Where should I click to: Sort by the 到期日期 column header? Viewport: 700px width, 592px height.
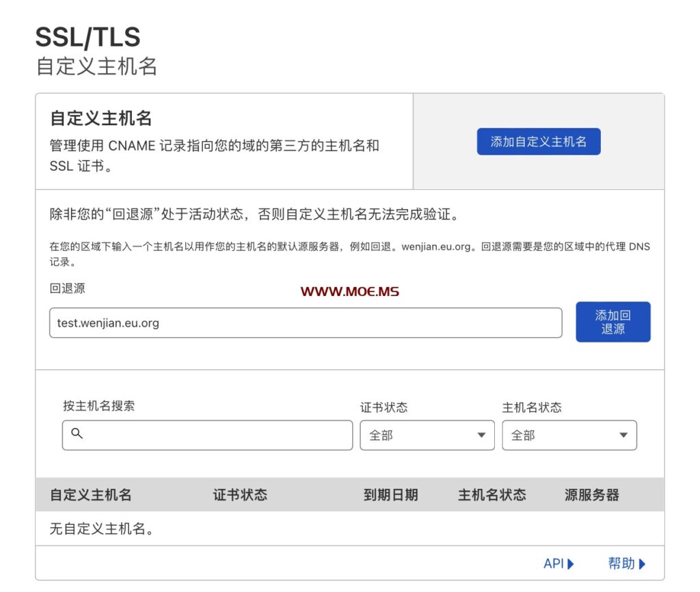click(390, 495)
